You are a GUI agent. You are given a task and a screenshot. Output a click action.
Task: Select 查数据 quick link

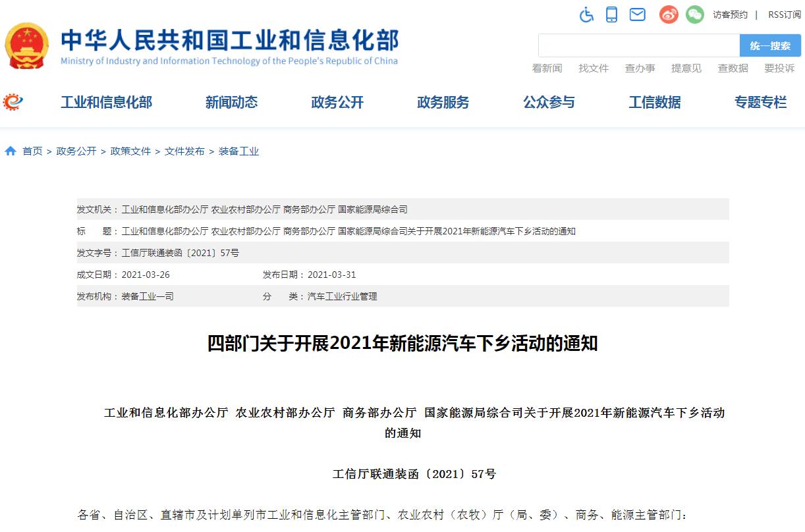click(x=733, y=68)
